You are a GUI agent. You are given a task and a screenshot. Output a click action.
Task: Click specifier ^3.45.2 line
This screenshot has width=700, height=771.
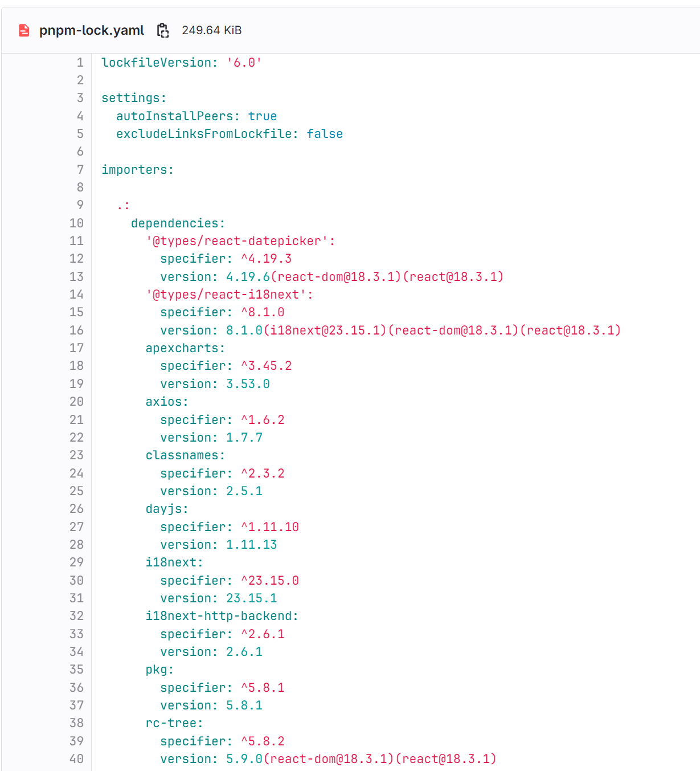pos(226,365)
